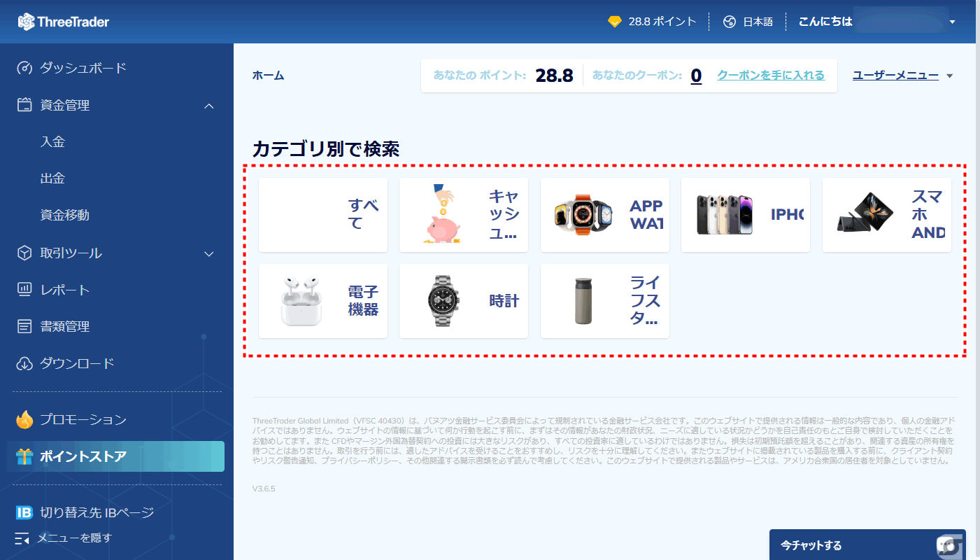Click the 28.8 ポイント header text
This screenshot has width=980, height=560.
(x=662, y=22)
